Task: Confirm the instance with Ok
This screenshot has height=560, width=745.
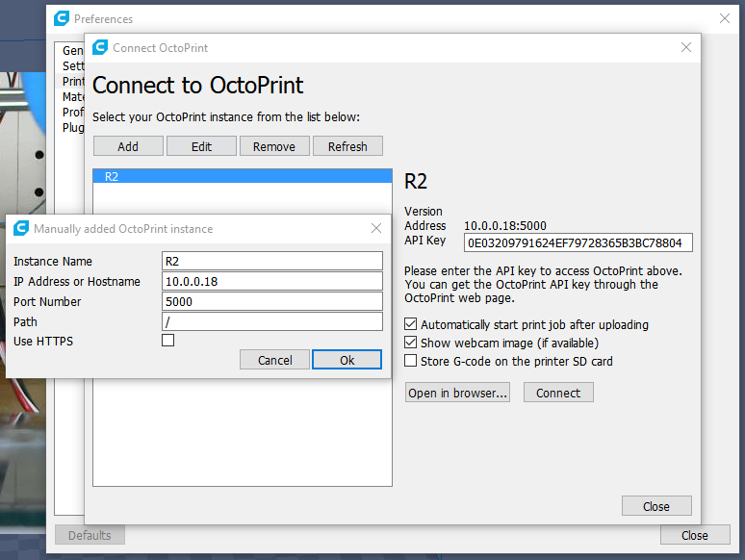Action: [x=347, y=360]
